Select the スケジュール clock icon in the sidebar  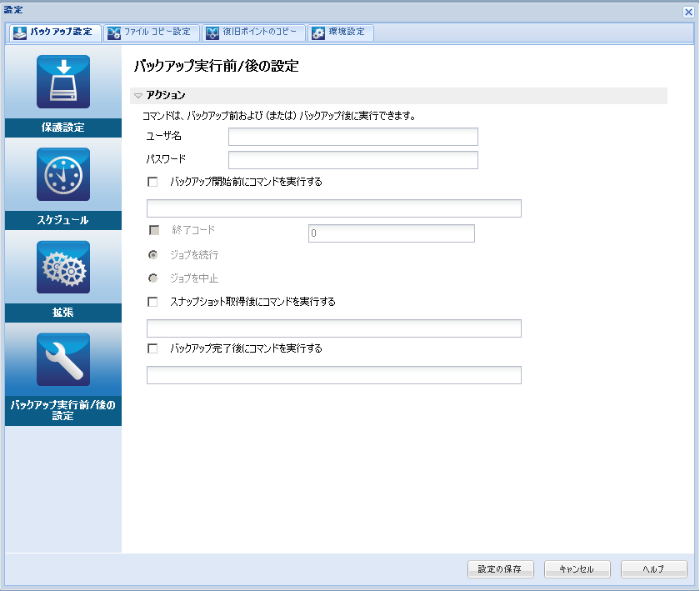[62, 175]
